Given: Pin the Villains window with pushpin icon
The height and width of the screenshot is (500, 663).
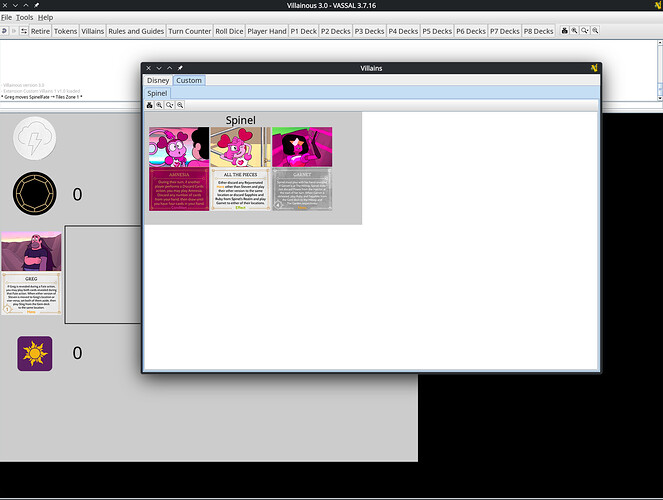Looking at the screenshot, I should (180, 68).
